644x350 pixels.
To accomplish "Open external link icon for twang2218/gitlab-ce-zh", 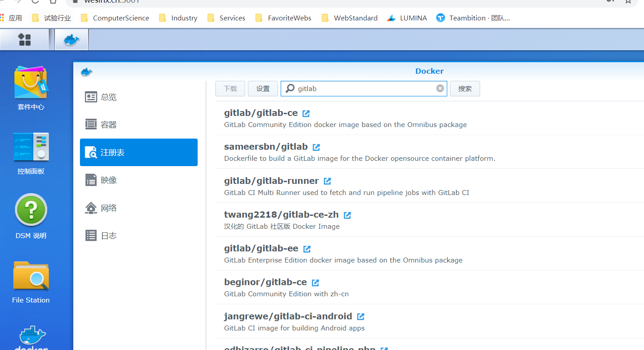I will (x=347, y=215).
